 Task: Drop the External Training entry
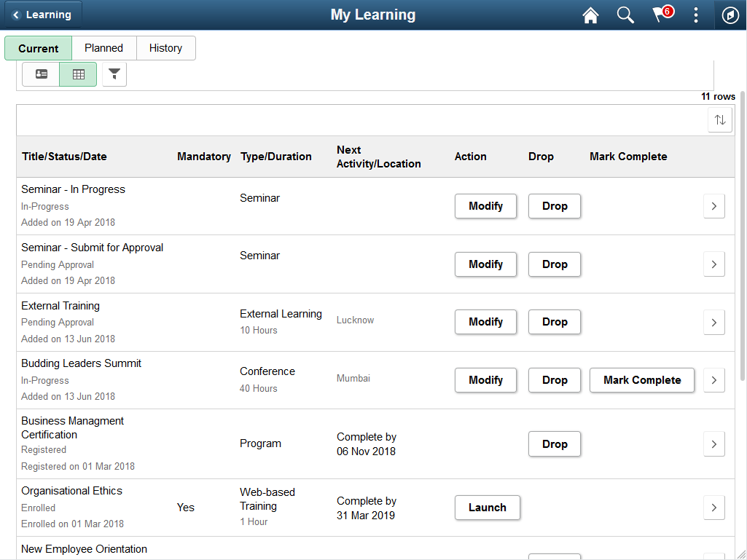(555, 322)
